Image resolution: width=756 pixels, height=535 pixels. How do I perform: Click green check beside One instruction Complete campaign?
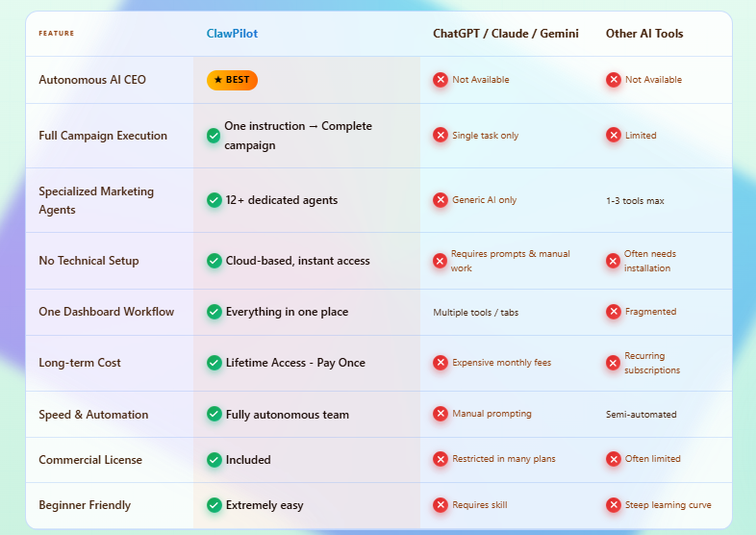click(x=214, y=136)
